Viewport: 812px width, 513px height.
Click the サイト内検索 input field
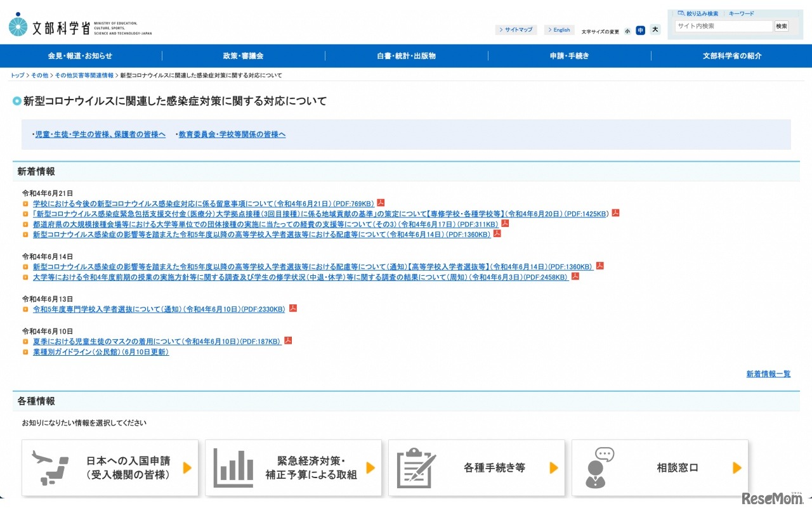click(x=723, y=26)
